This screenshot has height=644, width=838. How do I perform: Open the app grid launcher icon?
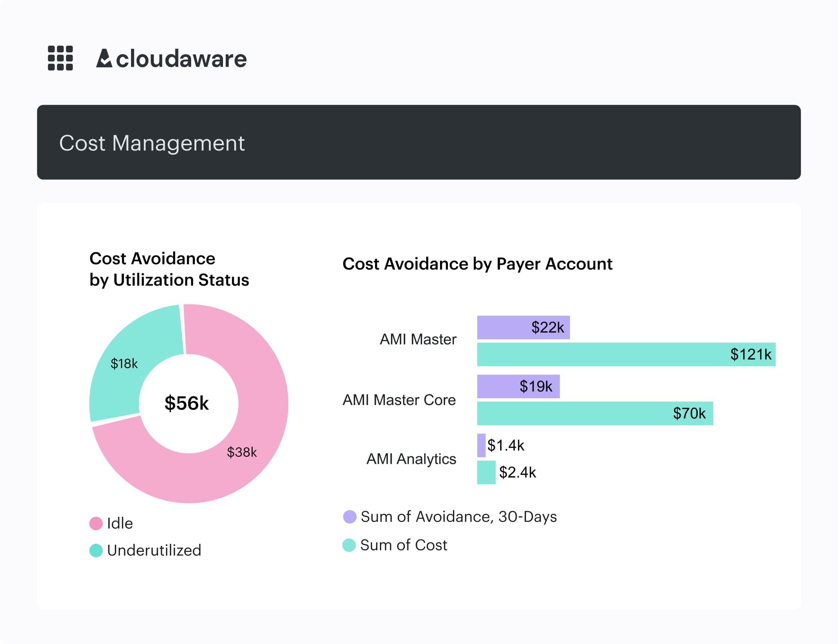(60, 58)
